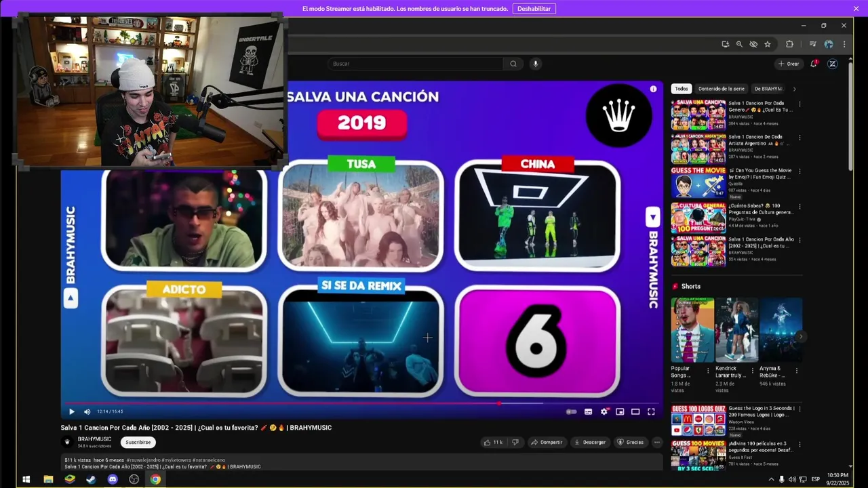Mute the video volume speaker icon

click(x=87, y=411)
